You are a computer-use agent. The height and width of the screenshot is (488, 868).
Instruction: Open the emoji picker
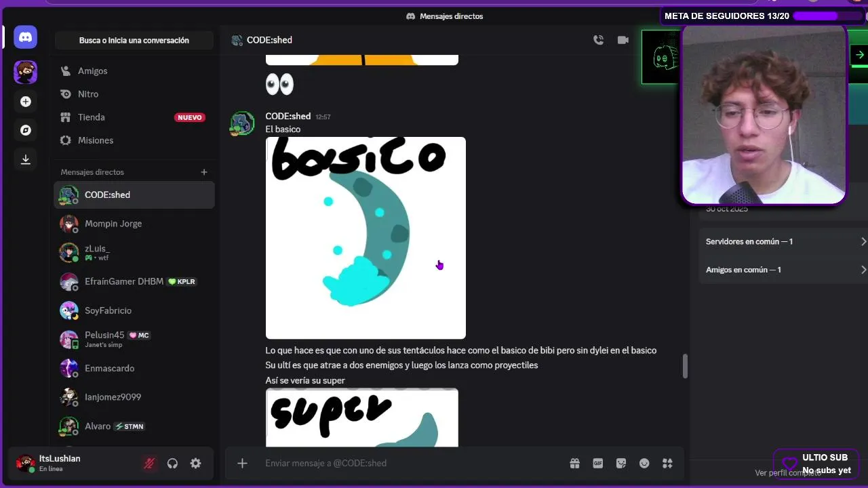(644, 464)
